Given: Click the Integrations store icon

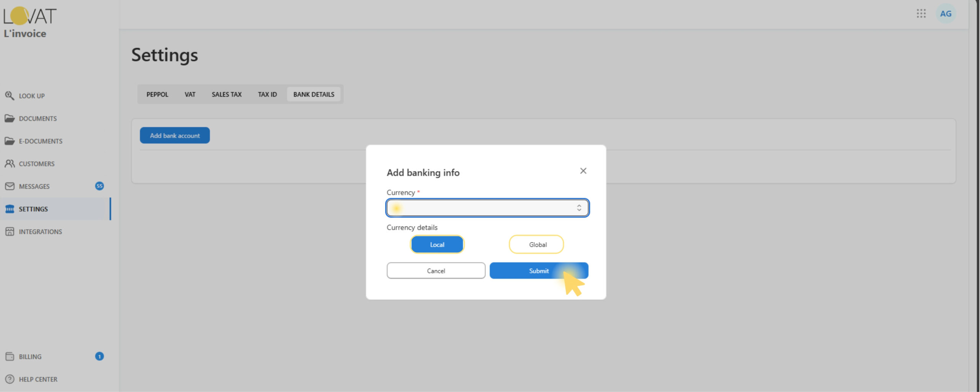Looking at the screenshot, I should pos(10,232).
